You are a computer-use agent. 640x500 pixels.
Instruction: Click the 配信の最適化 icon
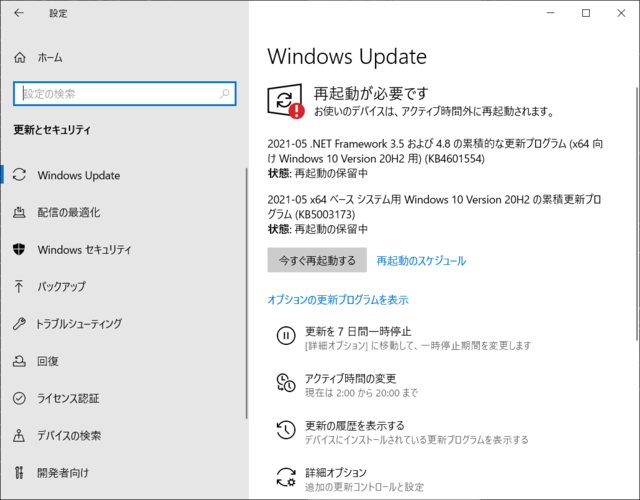(19, 212)
